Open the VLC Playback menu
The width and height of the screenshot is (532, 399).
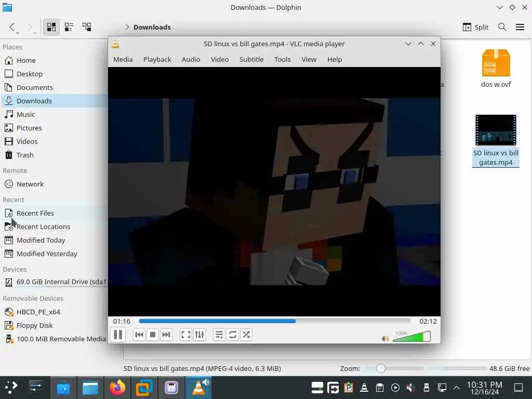157,59
